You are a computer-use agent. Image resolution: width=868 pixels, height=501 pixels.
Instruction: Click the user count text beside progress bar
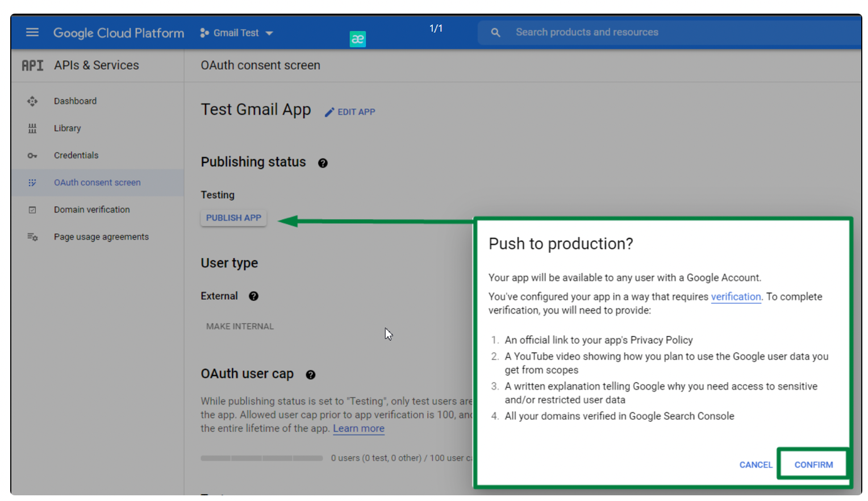coord(402,458)
